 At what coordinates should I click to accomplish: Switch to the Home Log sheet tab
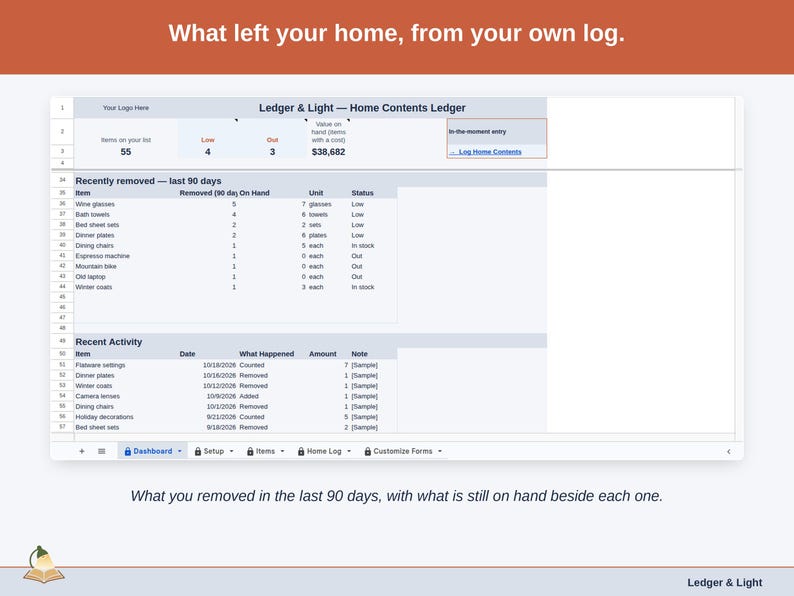[x=324, y=451]
